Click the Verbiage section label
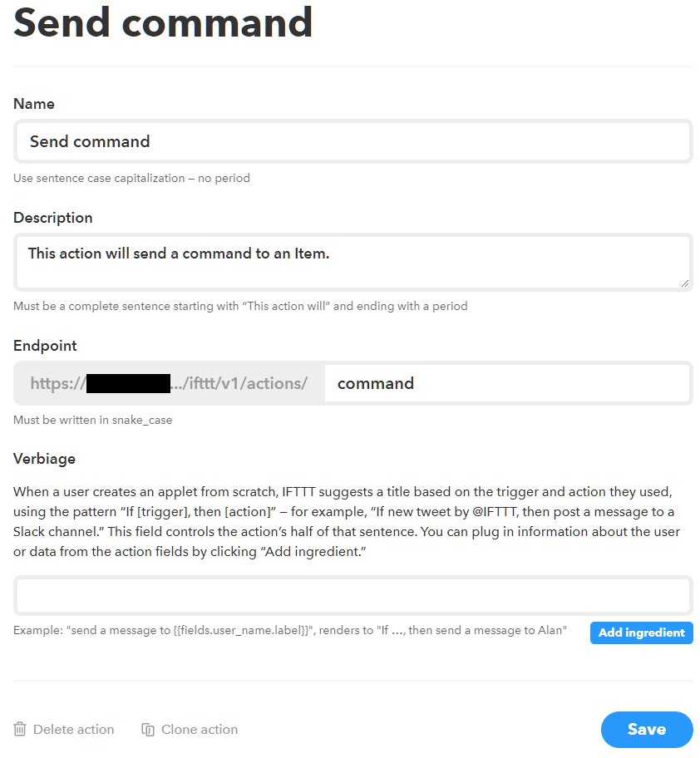The width and height of the screenshot is (700, 758). pos(44,459)
